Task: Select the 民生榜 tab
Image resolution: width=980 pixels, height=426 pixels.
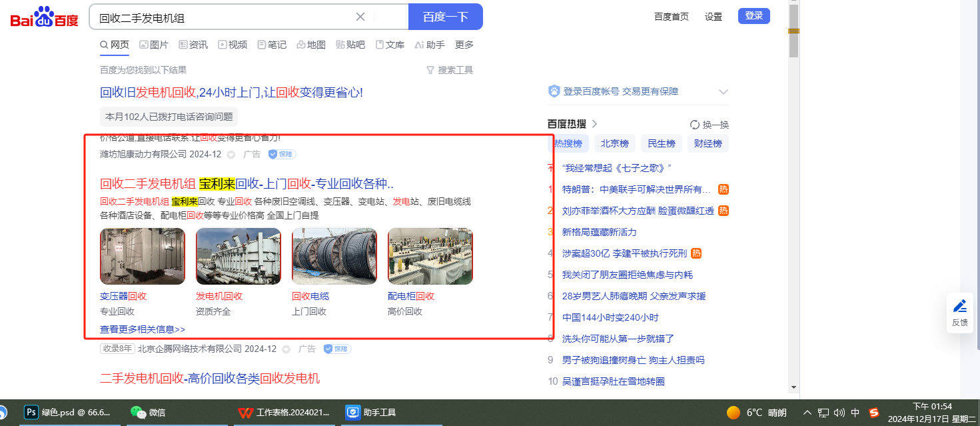Action: pos(662,143)
